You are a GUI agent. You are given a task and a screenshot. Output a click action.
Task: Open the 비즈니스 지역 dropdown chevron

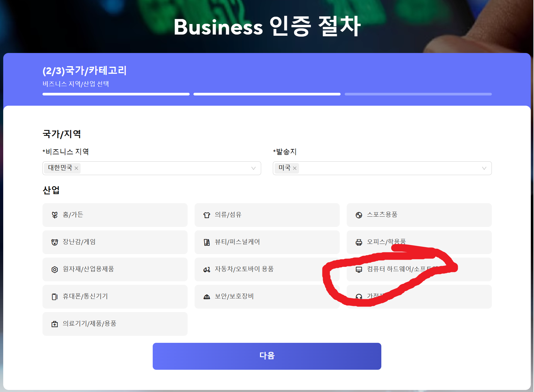pos(253,168)
